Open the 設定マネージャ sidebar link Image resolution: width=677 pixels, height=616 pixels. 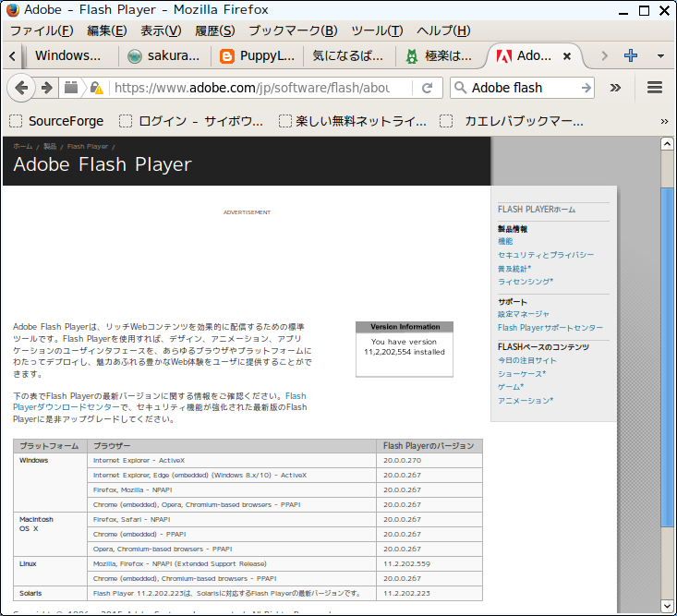pos(524,314)
